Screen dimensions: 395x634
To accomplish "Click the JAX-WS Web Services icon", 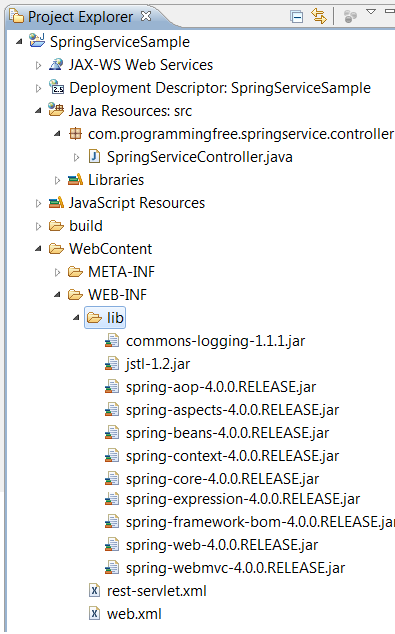I will pyautogui.click(x=56, y=64).
